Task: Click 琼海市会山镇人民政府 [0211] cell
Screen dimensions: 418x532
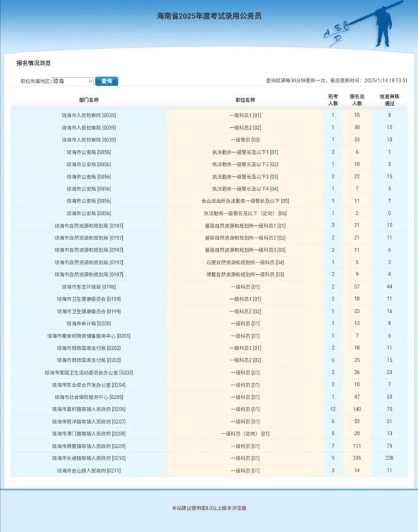Action: click(89, 471)
